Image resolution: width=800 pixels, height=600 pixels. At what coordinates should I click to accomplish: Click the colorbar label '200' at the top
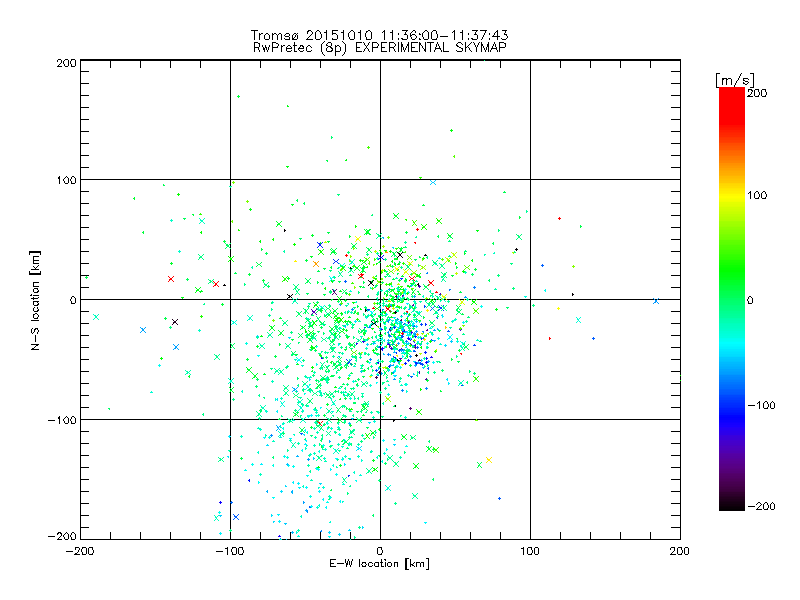(x=757, y=93)
